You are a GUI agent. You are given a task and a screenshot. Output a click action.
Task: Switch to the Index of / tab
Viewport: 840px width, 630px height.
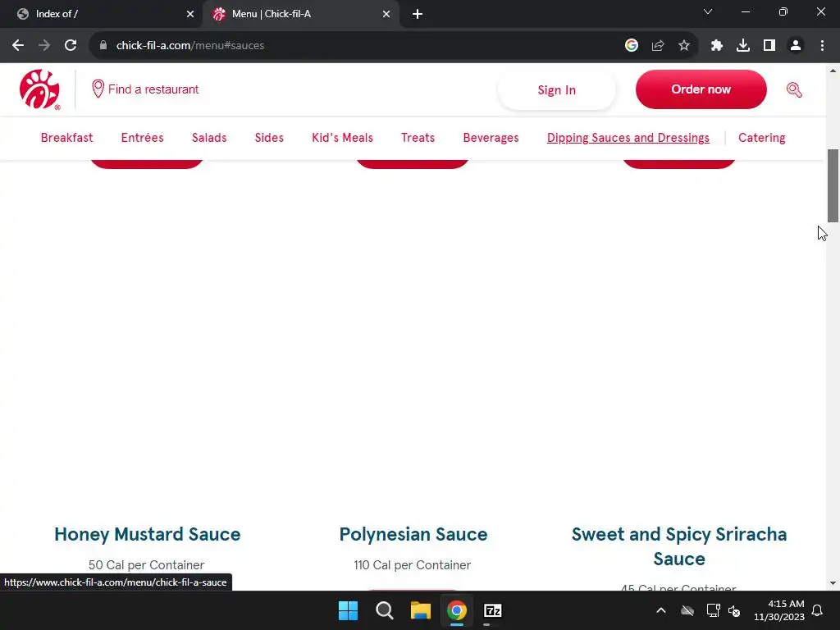[100, 14]
